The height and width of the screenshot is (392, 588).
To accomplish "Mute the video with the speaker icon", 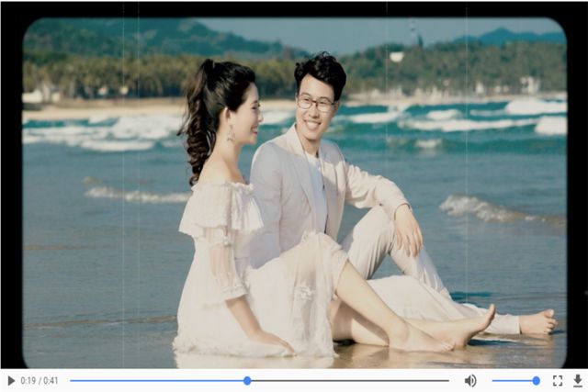I will (x=470, y=381).
